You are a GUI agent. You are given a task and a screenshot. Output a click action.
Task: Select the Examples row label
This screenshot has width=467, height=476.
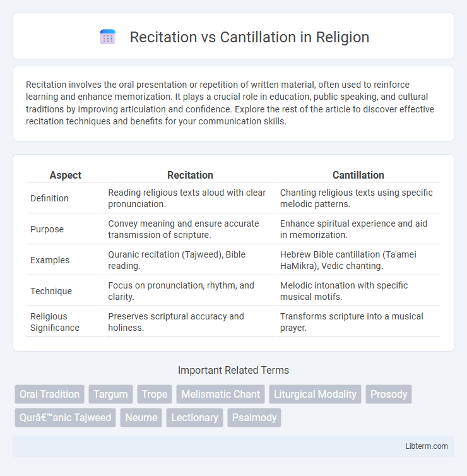tap(50, 260)
